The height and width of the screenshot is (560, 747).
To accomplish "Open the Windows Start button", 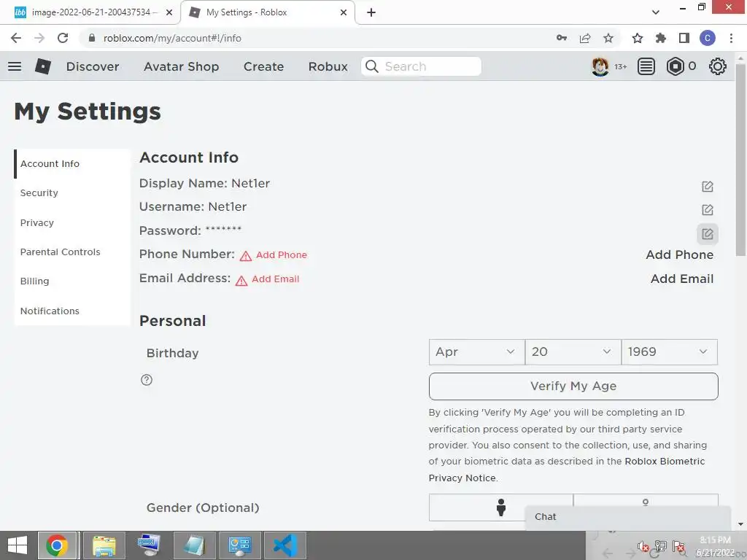I will click(18, 545).
